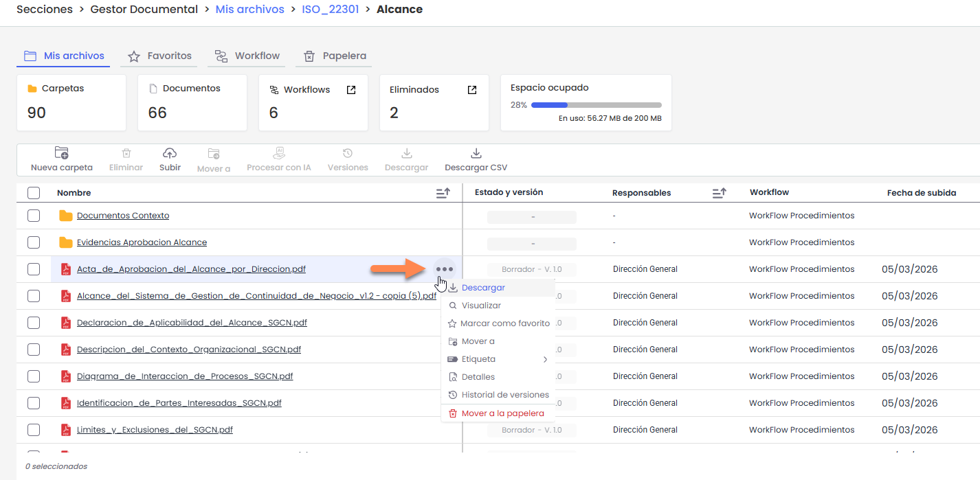Click the Subir upload icon
This screenshot has height=480, width=980.
(x=170, y=153)
